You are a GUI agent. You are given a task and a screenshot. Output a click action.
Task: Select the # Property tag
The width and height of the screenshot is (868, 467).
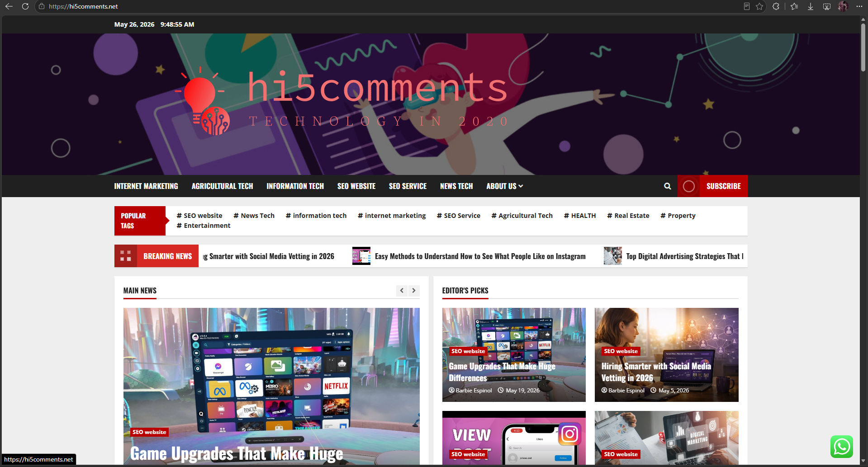click(x=678, y=216)
